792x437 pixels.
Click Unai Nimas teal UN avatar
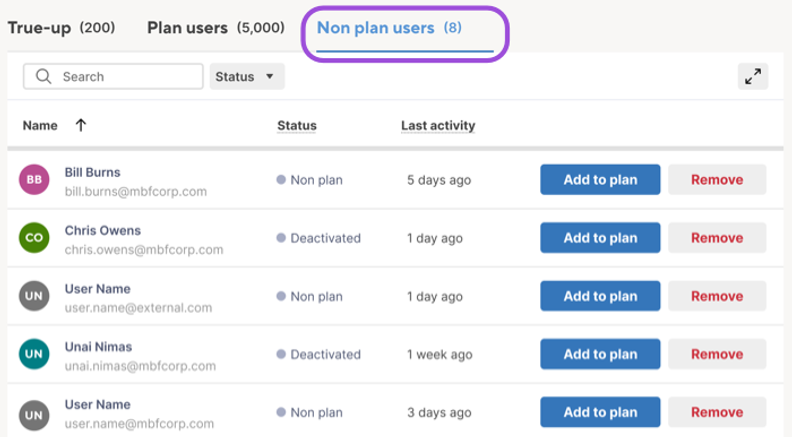[34, 354]
